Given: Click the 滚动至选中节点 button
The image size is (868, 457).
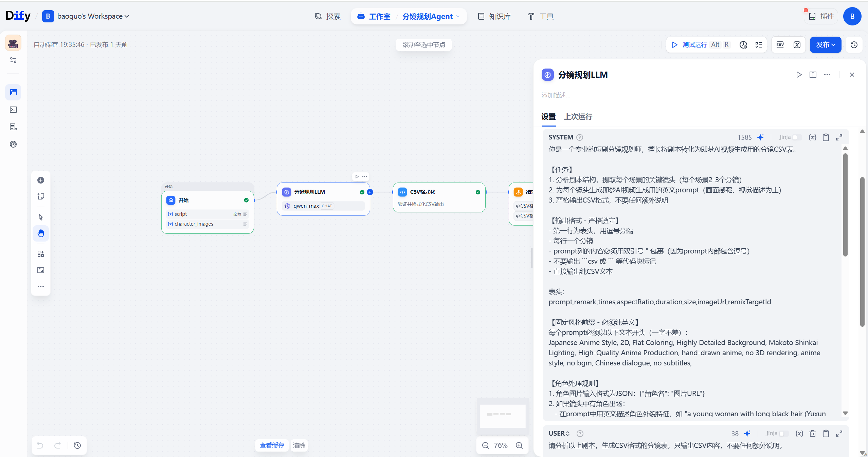Looking at the screenshot, I should point(423,45).
